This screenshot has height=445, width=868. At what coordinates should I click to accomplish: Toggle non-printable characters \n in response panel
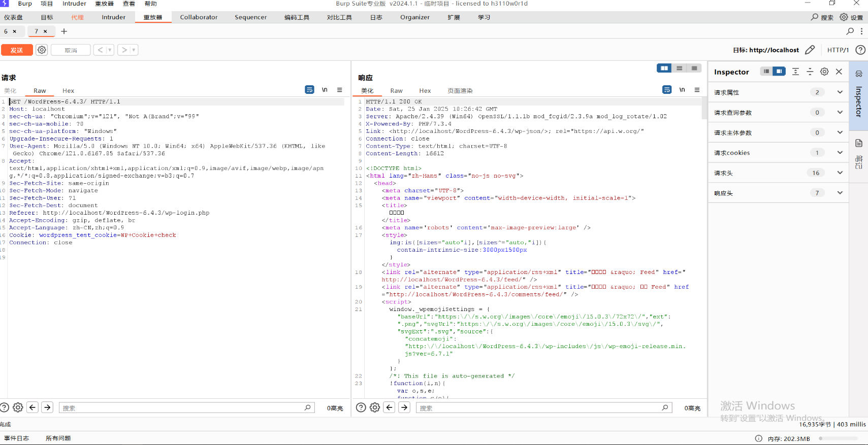[x=682, y=90]
